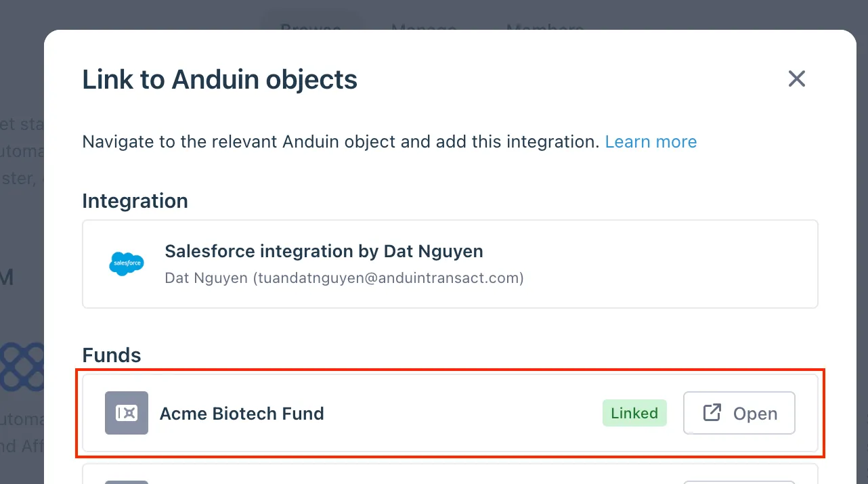Click the blue knot logo behind the dialog
Viewport: 868px width, 484px height.
(x=22, y=367)
